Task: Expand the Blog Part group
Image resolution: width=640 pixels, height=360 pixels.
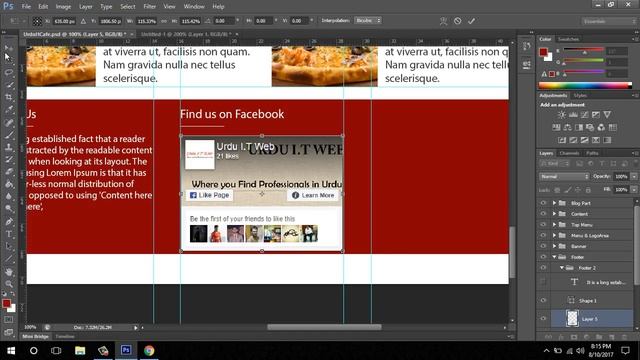Action: (554, 203)
